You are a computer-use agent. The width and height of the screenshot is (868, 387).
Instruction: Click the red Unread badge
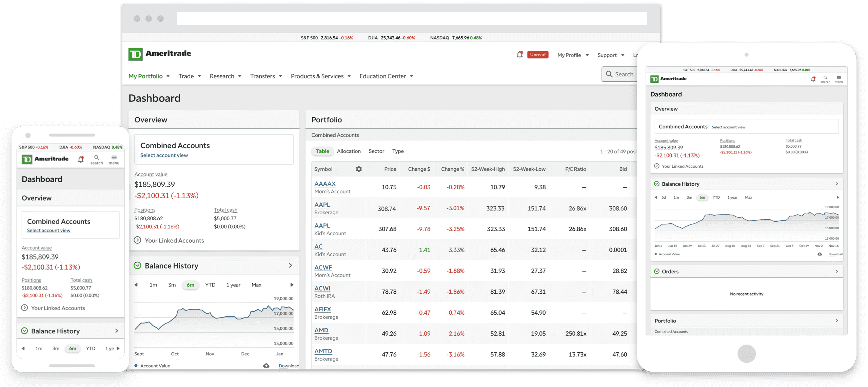538,55
